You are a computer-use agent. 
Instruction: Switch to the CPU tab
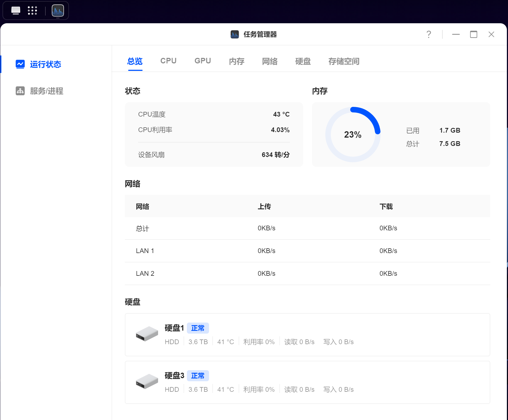(x=168, y=61)
